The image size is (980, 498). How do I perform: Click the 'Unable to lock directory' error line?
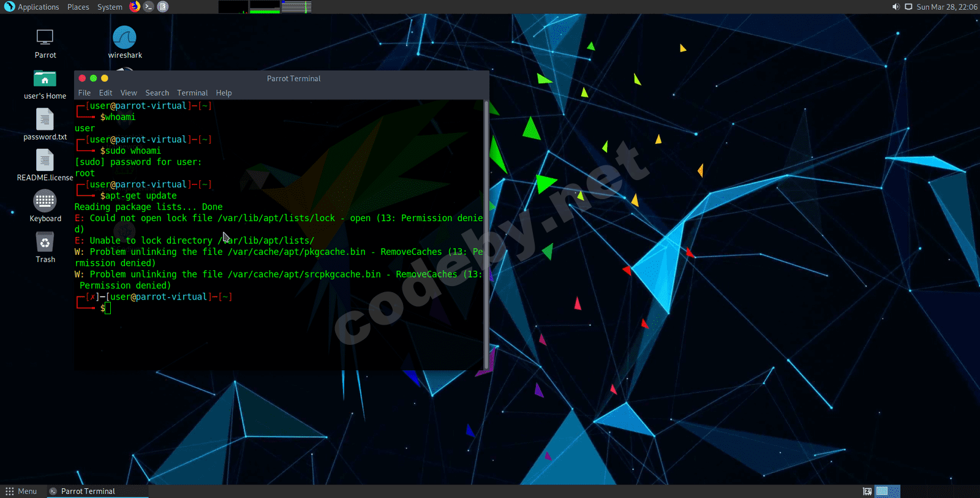pos(194,241)
